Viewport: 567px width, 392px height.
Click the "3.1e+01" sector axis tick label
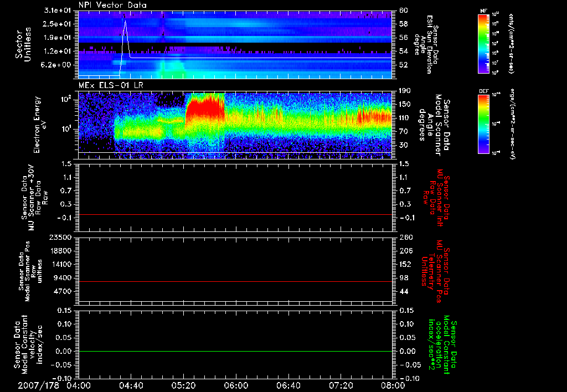pyautogui.click(x=58, y=11)
